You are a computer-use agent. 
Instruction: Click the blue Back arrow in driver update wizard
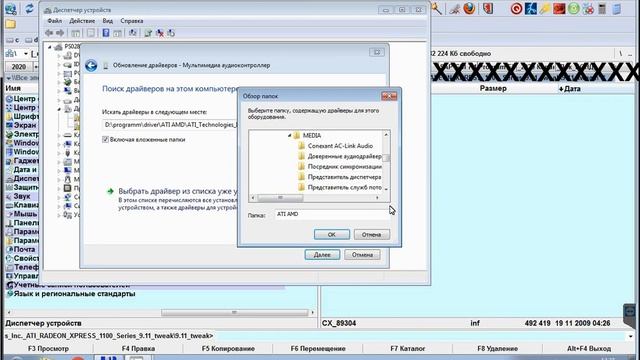coord(91,66)
